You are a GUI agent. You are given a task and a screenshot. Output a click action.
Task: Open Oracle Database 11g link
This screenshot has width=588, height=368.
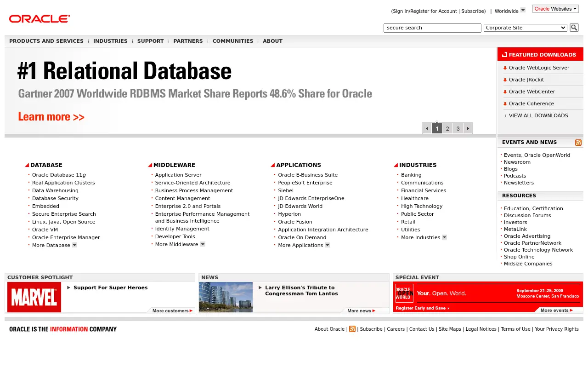59,175
